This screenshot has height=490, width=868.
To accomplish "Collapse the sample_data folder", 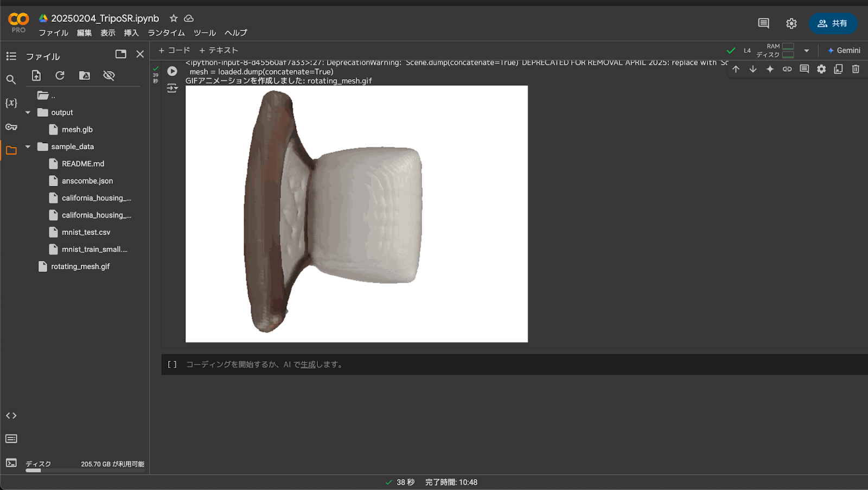I will (x=28, y=147).
